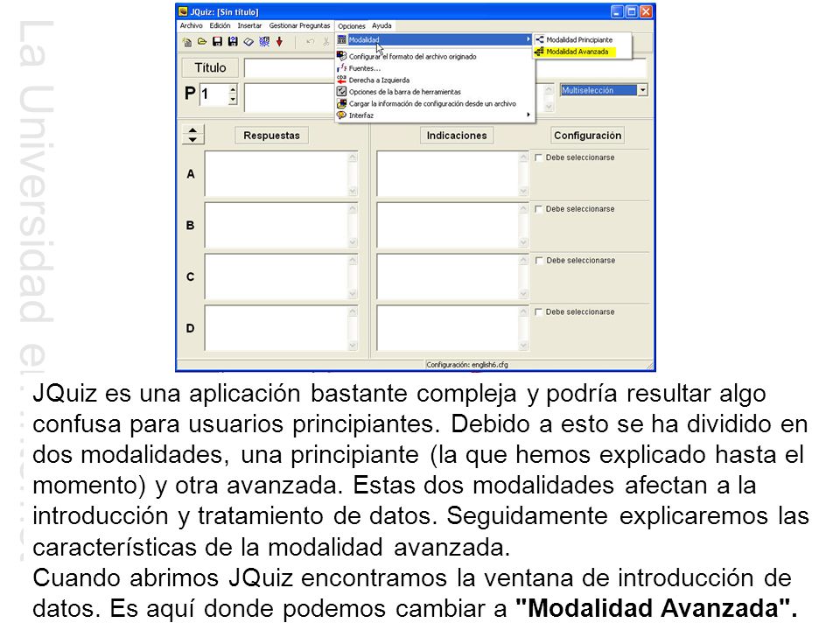Click the Título label button
Image resolution: width=840 pixels, height=630 pixels.
[210, 67]
